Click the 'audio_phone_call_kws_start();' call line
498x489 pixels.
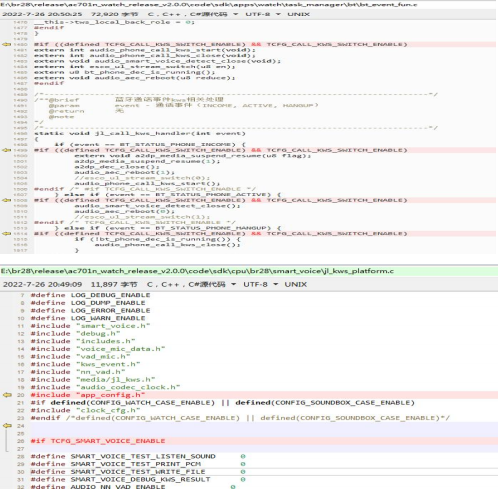tap(147, 184)
